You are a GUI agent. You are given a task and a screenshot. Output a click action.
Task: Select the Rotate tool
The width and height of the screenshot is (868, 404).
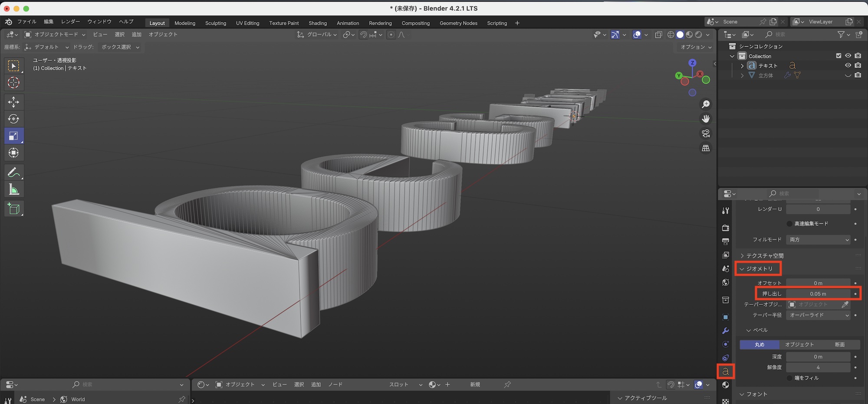point(13,119)
